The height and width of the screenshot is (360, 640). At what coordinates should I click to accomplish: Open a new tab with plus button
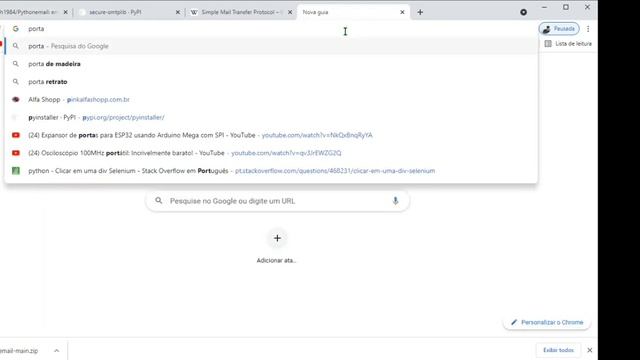coord(420,12)
